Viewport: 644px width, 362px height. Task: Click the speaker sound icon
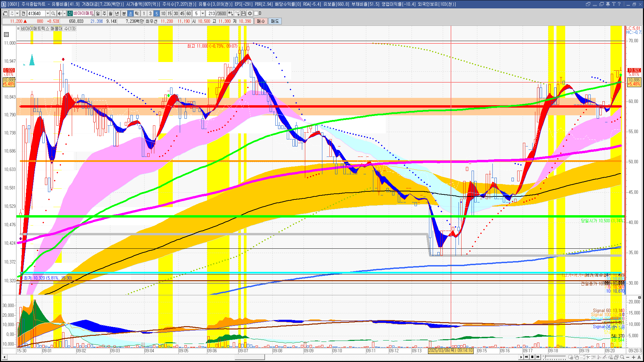click(x=59, y=13)
